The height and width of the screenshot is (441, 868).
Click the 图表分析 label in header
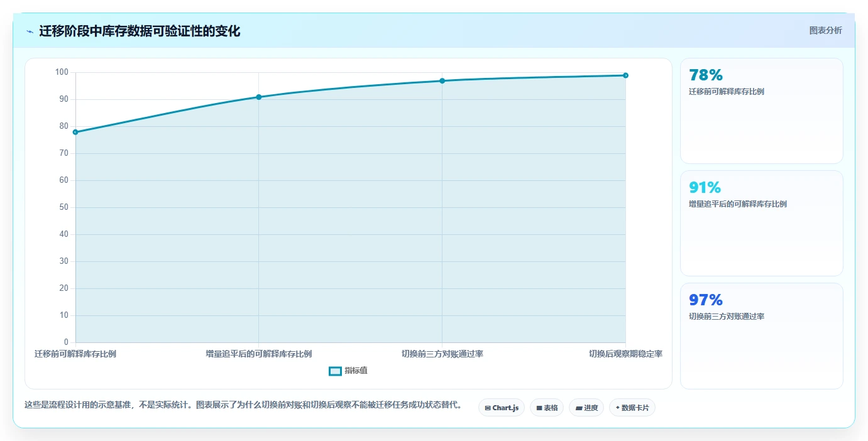825,30
